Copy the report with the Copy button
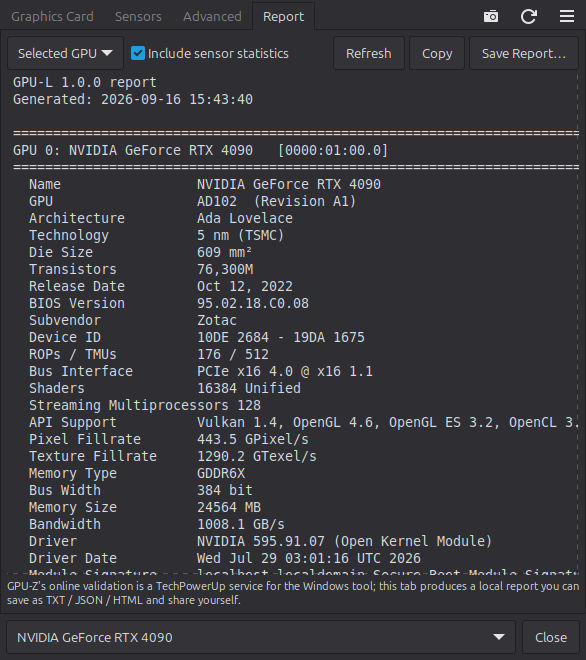This screenshot has height=660, width=586. [x=437, y=53]
